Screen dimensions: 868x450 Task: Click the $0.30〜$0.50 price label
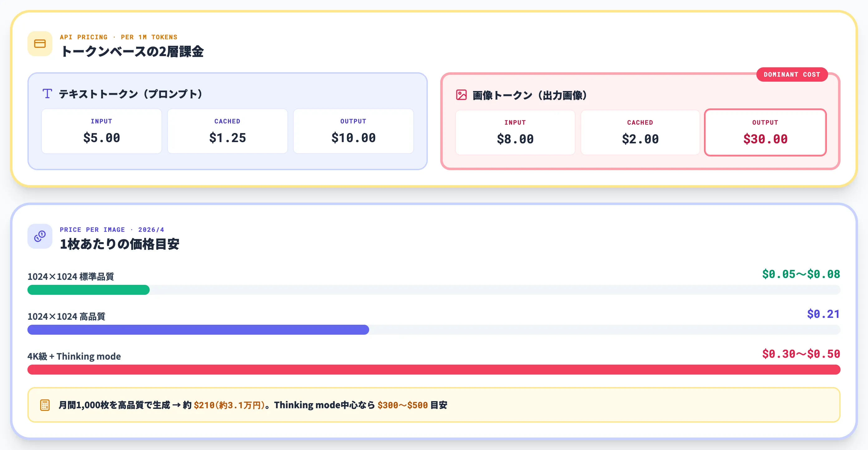point(801,354)
